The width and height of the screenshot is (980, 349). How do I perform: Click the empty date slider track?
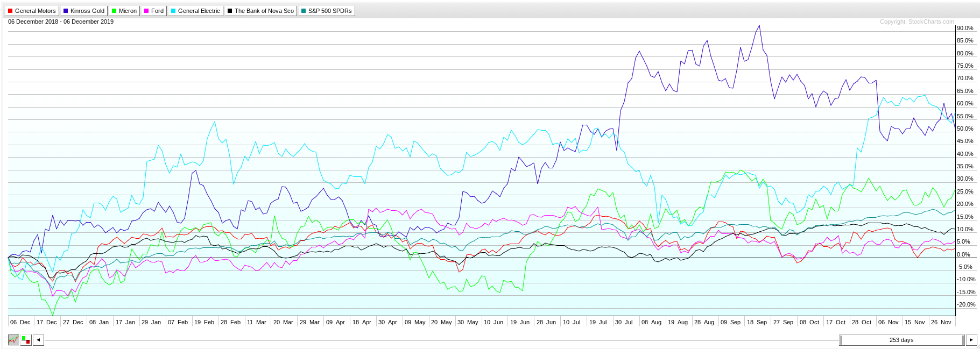431,340
